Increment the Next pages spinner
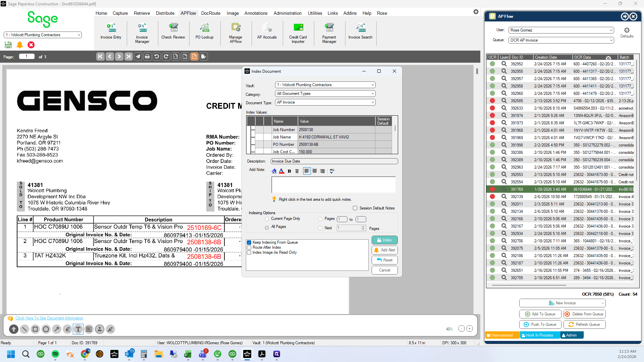This screenshot has width=644, height=362. point(363,227)
